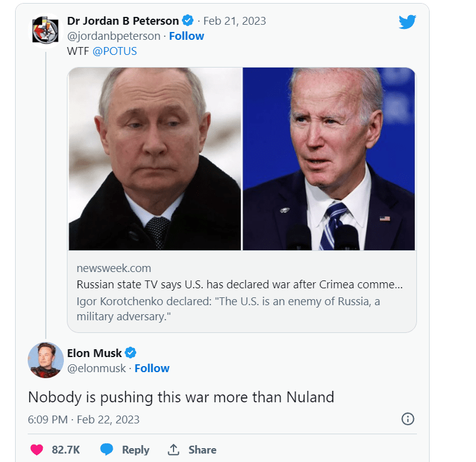476x462 pixels.
Task: Follow the @elonmusk account
Action: (x=152, y=369)
